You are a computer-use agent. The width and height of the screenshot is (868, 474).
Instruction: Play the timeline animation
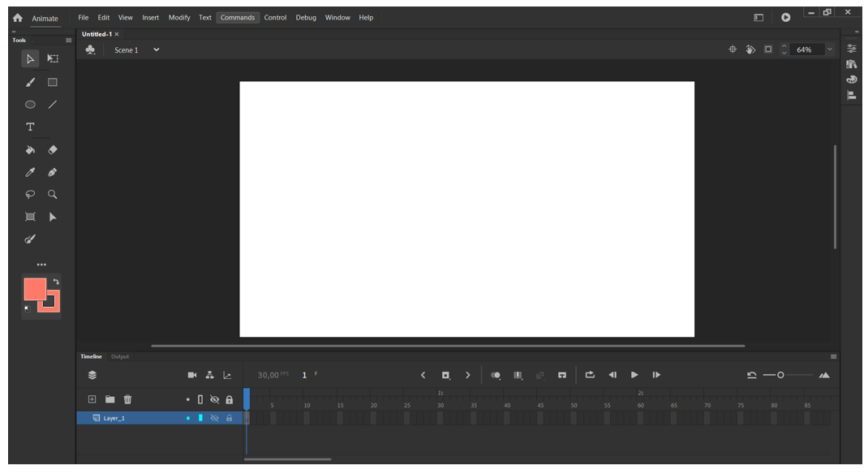click(x=634, y=375)
